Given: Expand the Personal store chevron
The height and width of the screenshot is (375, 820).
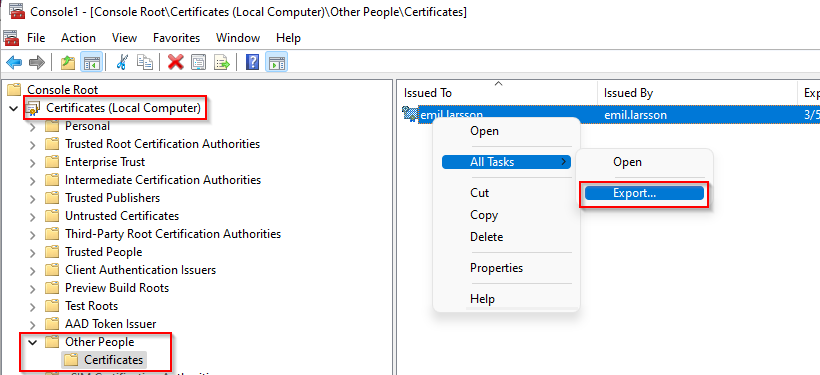Looking at the screenshot, I should [32, 127].
